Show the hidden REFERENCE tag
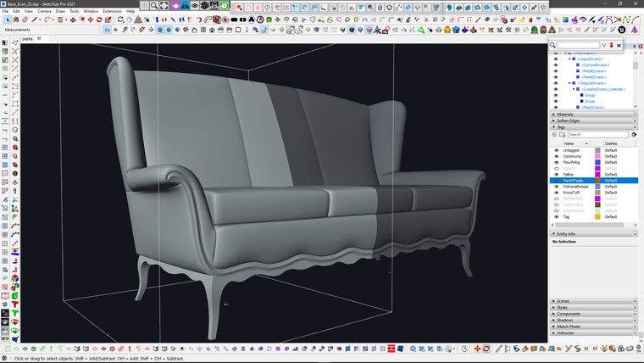 (556, 198)
